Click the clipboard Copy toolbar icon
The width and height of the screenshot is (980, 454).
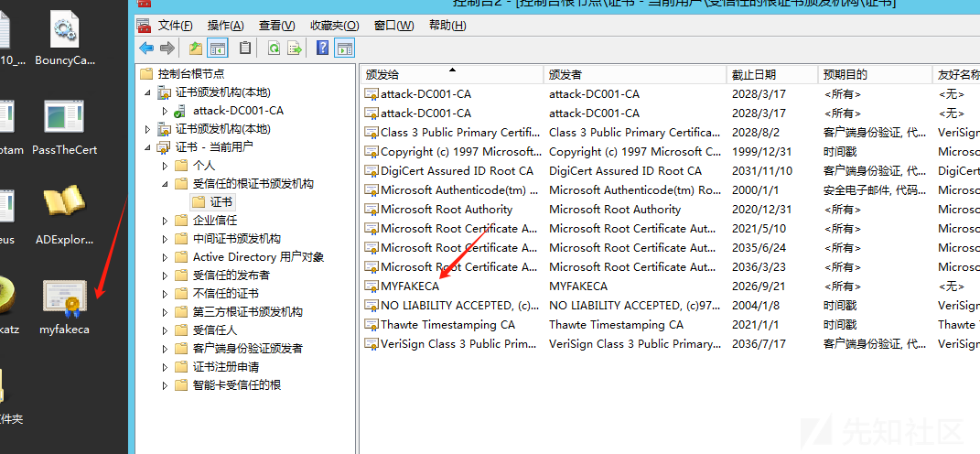(x=245, y=48)
